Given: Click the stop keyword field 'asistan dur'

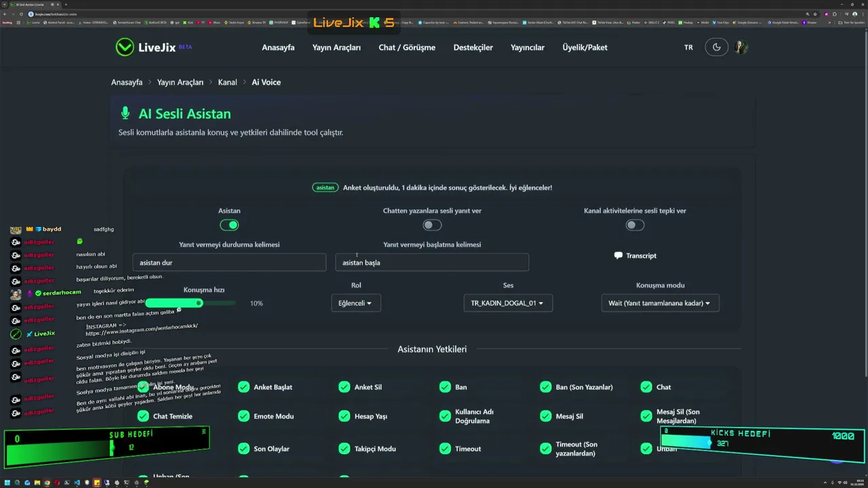Looking at the screenshot, I should click(x=229, y=262).
